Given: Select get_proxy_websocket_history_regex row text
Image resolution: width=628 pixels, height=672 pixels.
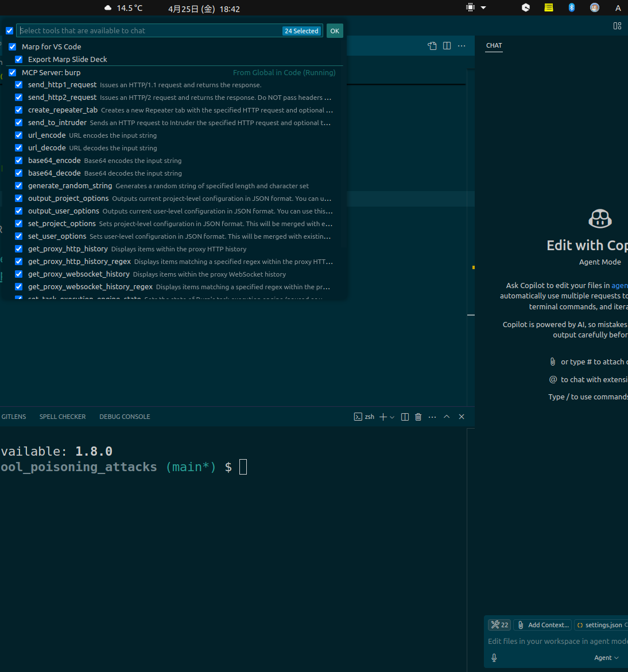Looking at the screenshot, I should click(x=179, y=287).
